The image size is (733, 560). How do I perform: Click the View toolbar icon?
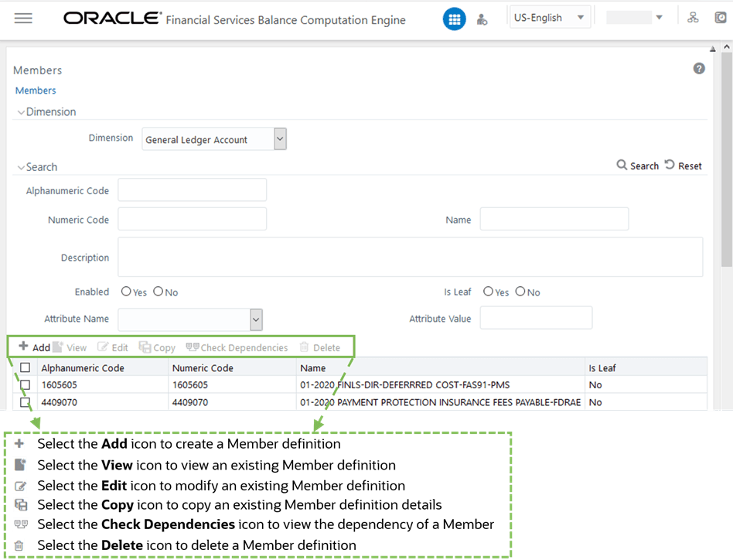(x=70, y=347)
